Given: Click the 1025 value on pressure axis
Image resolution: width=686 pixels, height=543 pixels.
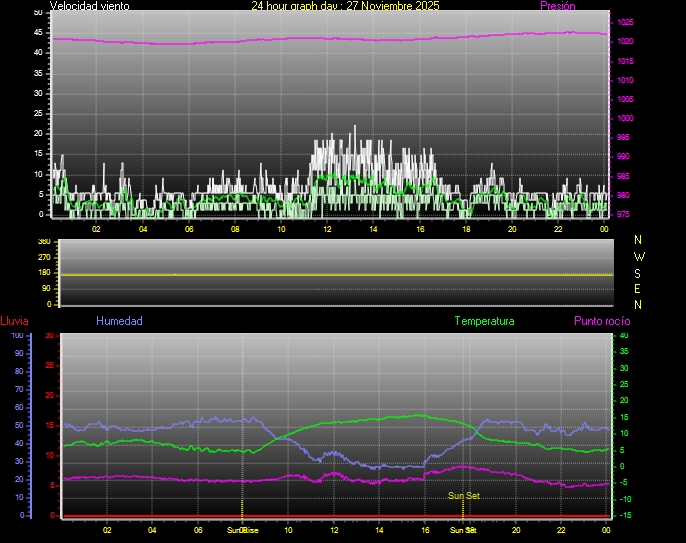Looking at the screenshot, I should [x=625, y=22].
